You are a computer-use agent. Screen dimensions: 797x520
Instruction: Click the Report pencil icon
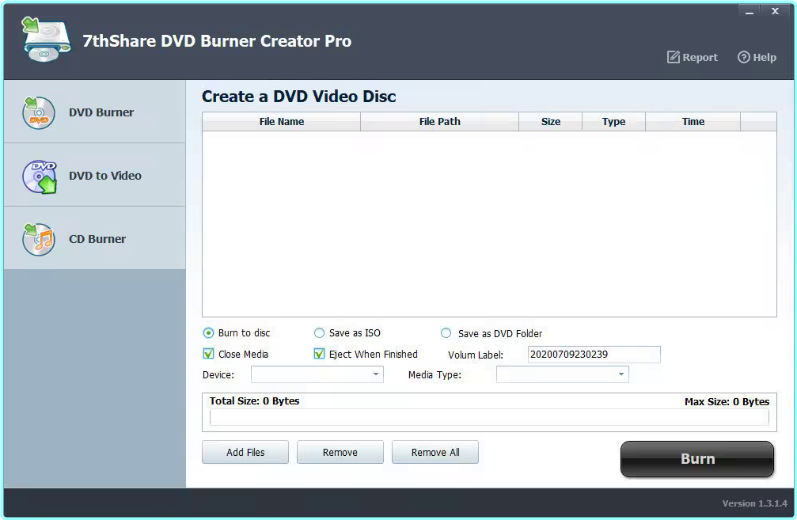[x=673, y=57]
